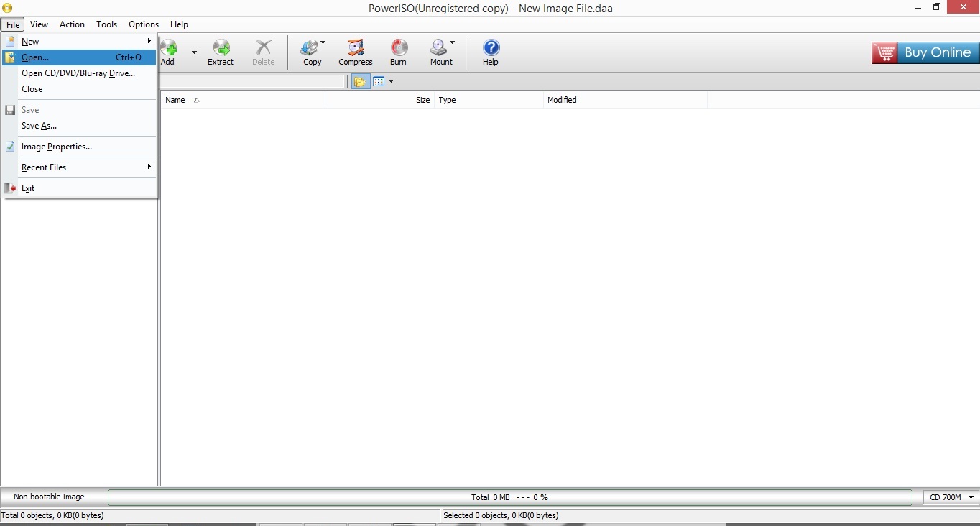Open the Tools menu
The width and height of the screenshot is (980, 526).
pos(107,24)
